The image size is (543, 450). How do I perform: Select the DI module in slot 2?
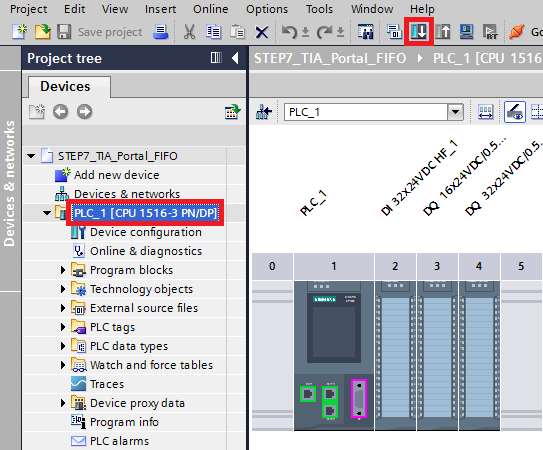(x=395, y=355)
